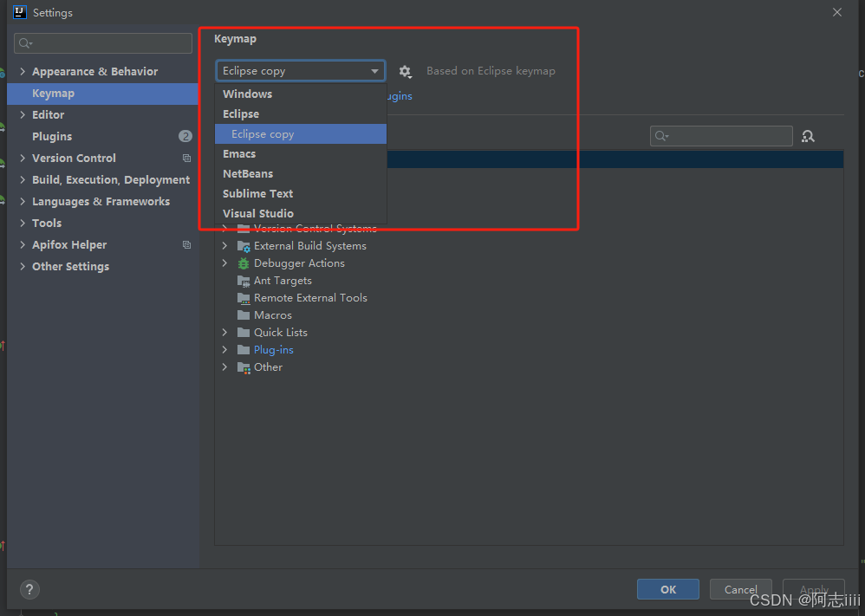
Task: Expand Appearance & Behavior settings section
Action: pos(23,71)
